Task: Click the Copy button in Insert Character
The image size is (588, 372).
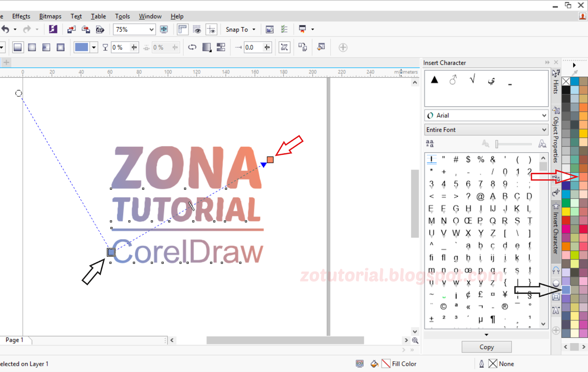Action: pos(487,347)
